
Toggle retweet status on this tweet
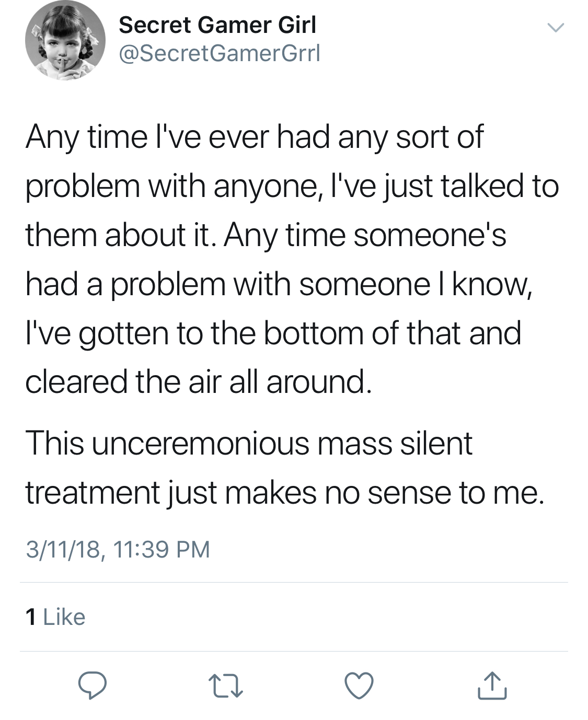tap(226, 686)
